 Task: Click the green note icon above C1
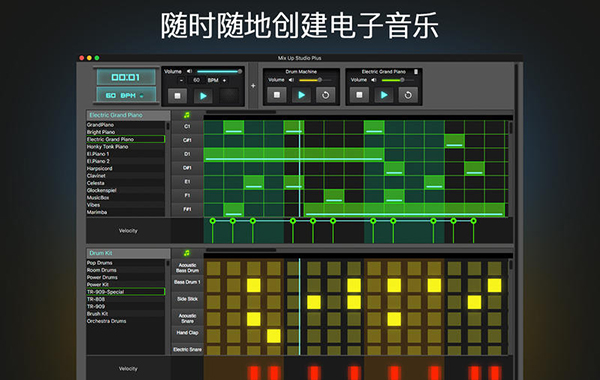point(187,115)
